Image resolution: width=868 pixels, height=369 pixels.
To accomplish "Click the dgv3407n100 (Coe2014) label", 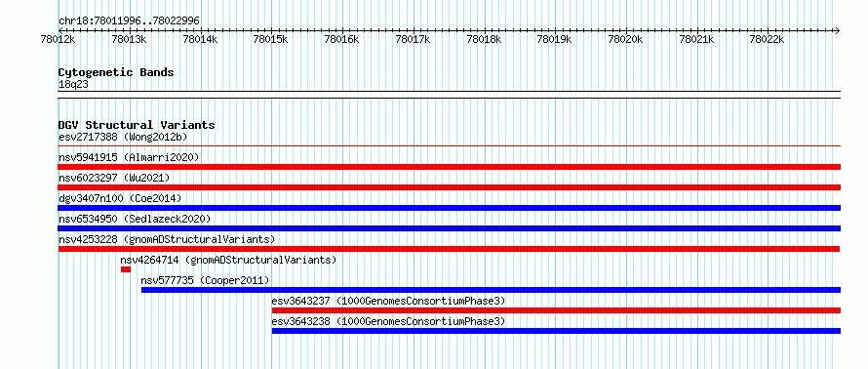I will click(x=120, y=198).
